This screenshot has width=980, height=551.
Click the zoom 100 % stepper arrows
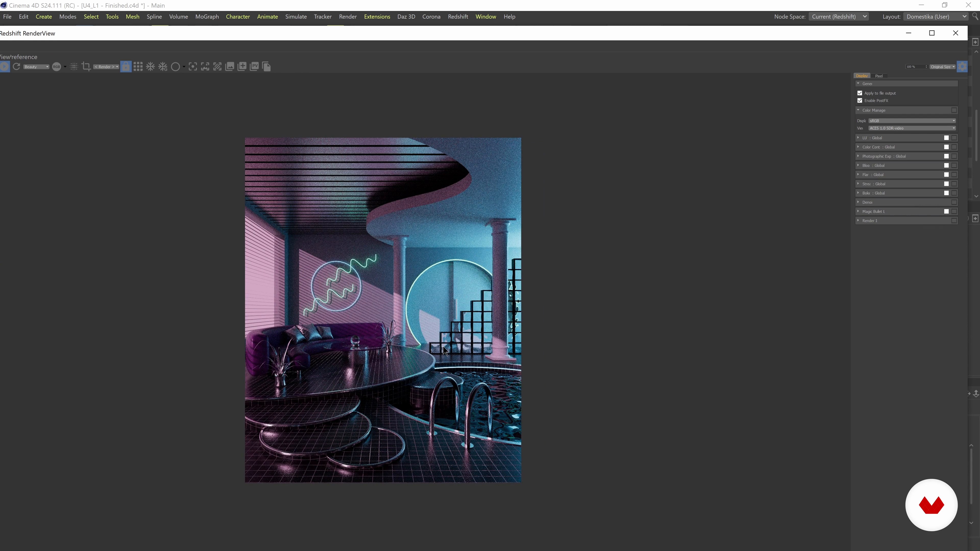click(x=926, y=67)
